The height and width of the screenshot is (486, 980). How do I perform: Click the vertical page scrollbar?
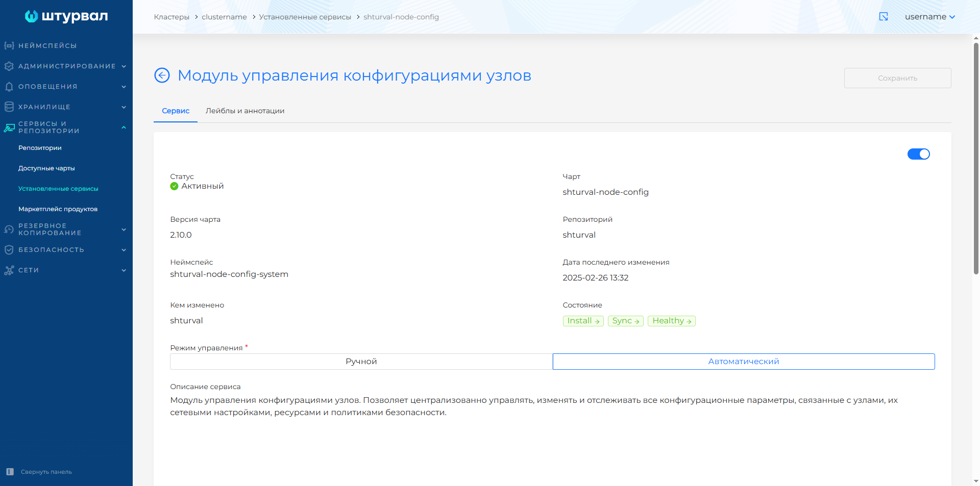[976, 158]
